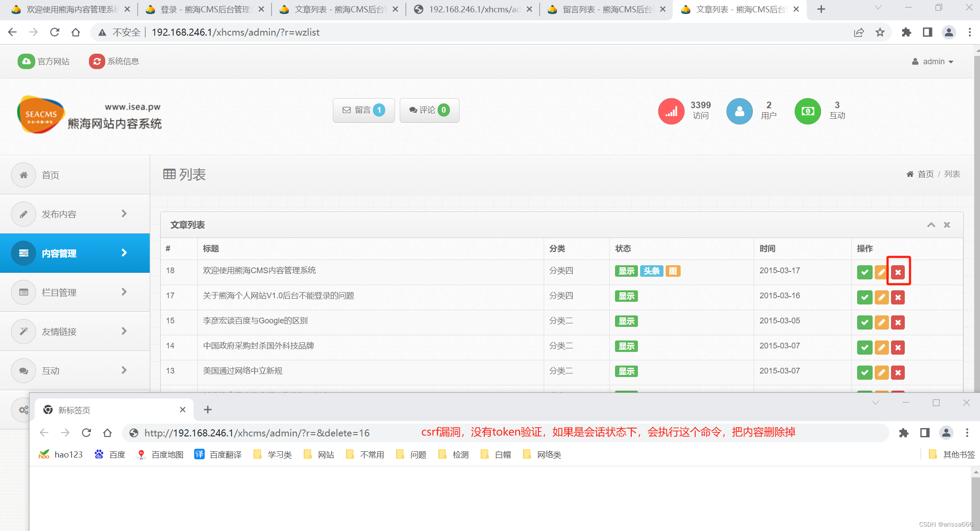Image resolution: width=980 pixels, height=531 pixels.
Task: Click the green 互动 money icon
Action: [807, 111]
